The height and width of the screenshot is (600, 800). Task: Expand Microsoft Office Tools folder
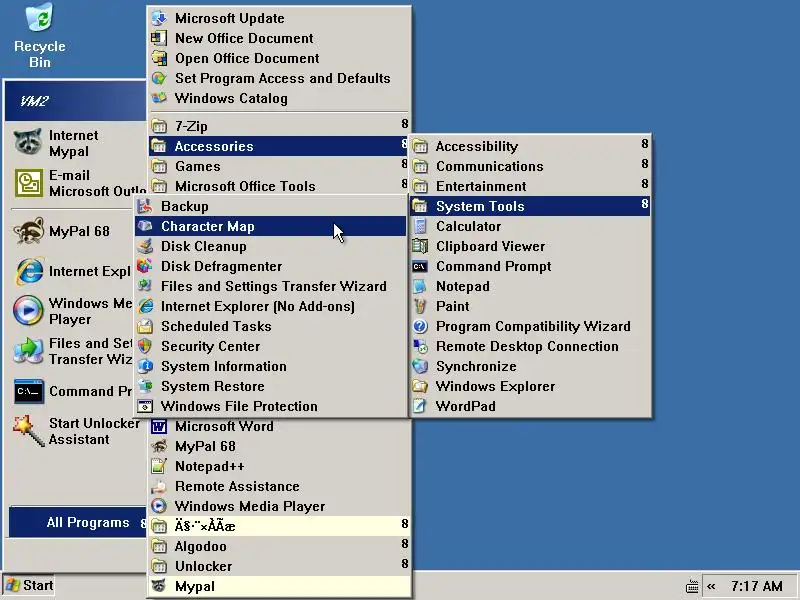pyautogui.click(x=279, y=186)
